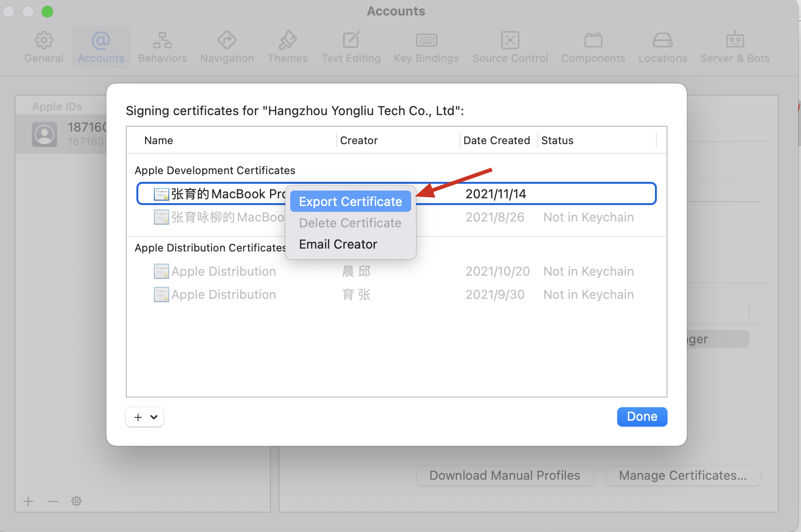801x532 pixels.
Task: Click the green zoom window button
Action: pos(47,11)
